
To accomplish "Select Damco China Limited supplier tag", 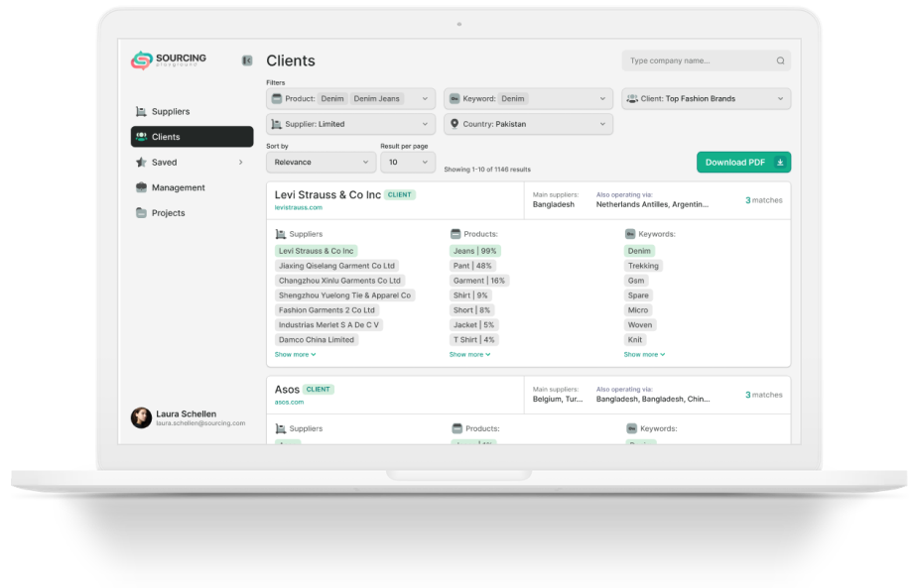I will (317, 340).
